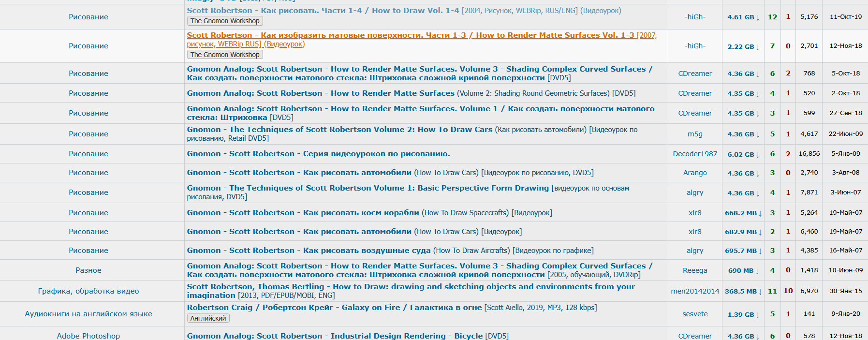Open author sesvete profile
The width and height of the screenshot is (868, 340).
[695, 314]
